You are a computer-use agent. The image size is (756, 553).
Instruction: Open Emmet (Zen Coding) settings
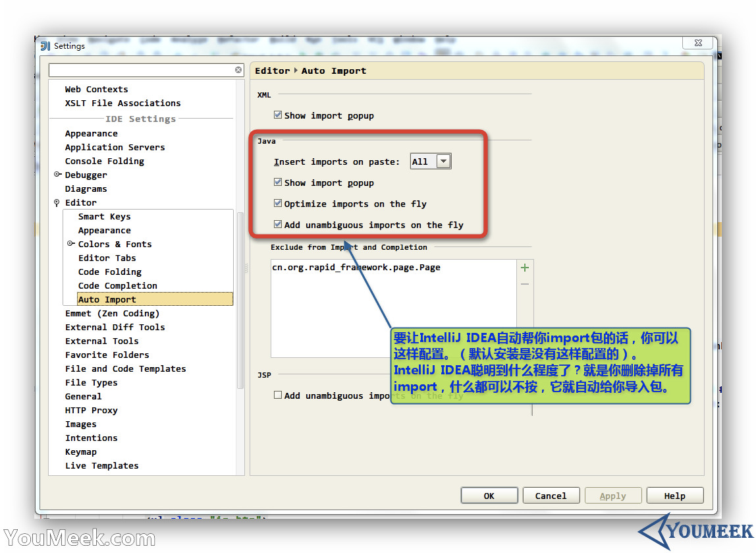tap(113, 314)
